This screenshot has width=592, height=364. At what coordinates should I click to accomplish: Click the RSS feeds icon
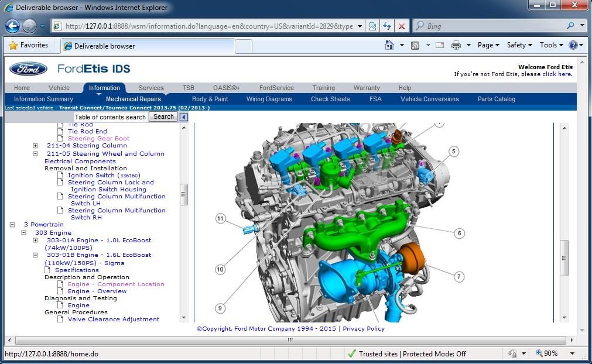[415, 46]
